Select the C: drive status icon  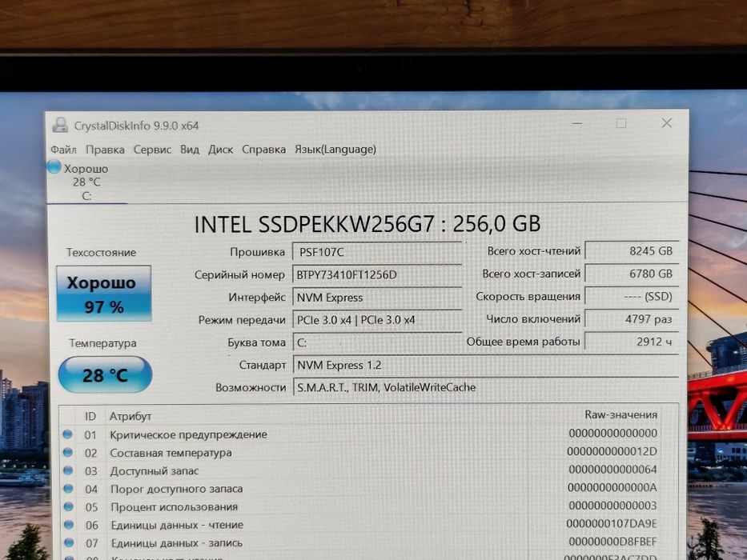54,166
